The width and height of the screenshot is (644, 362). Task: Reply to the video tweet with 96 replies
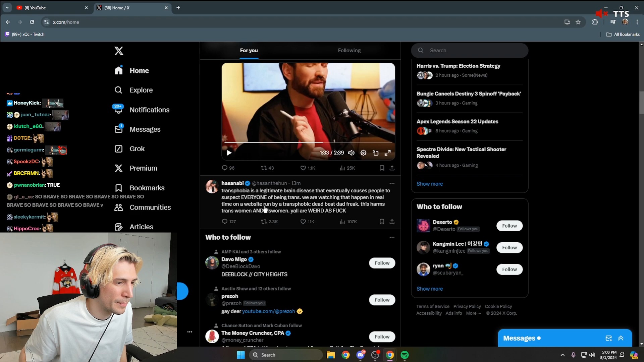(x=228, y=168)
